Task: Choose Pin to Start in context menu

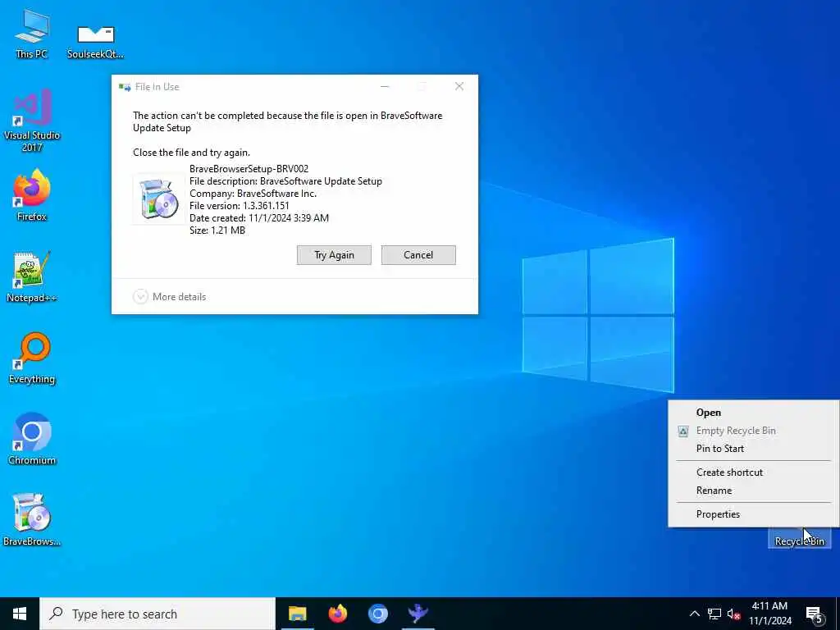Action: [x=754, y=449]
